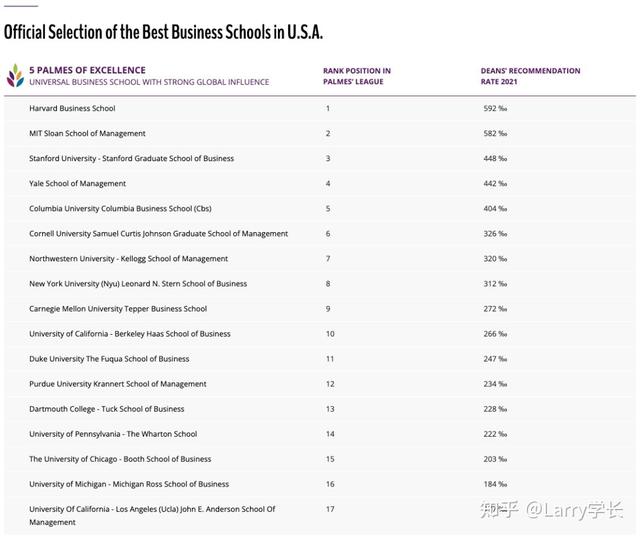Open Carnegie Mellon Tepper Business School
Screen dimensions: 640x538
pos(118,309)
